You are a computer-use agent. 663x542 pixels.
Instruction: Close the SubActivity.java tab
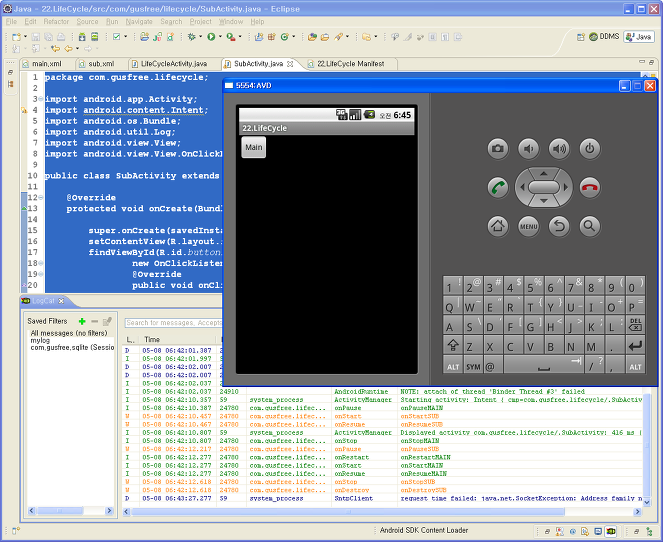point(290,64)
